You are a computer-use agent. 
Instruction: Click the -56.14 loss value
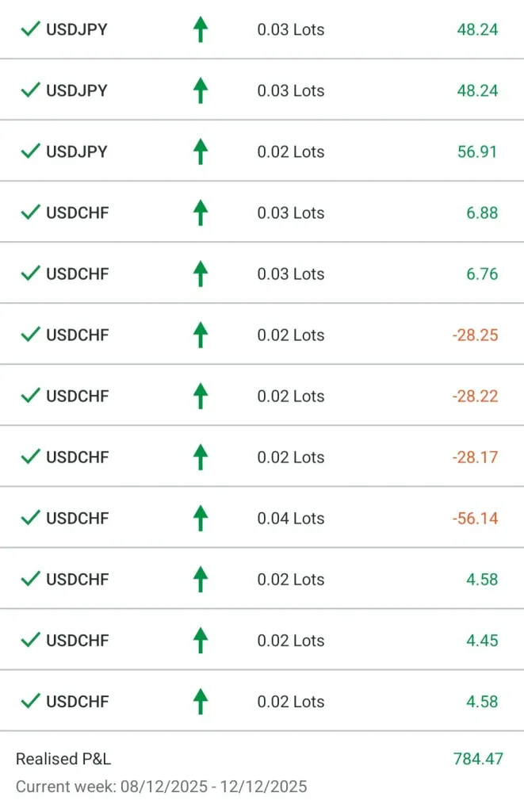pyautogui.click(x=475, y=519)
